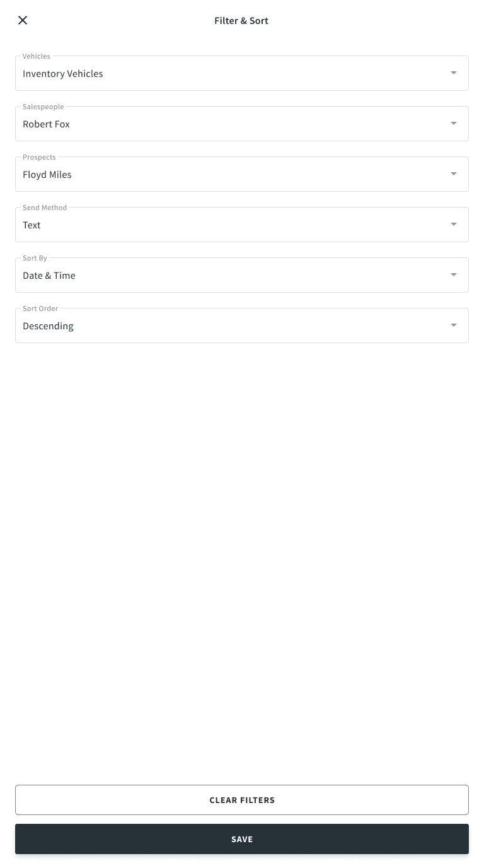Click the Send Method dropdown arrow
The width and height of the screenshot is (484, 868).
click(x=453, y=225)
